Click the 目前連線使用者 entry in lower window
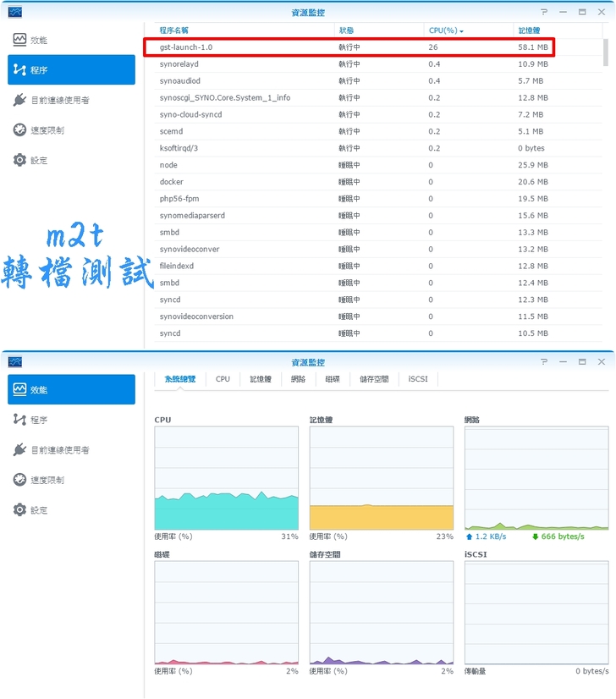The height and width of the screenshot is (699, 616). click(x=59, y=450)
